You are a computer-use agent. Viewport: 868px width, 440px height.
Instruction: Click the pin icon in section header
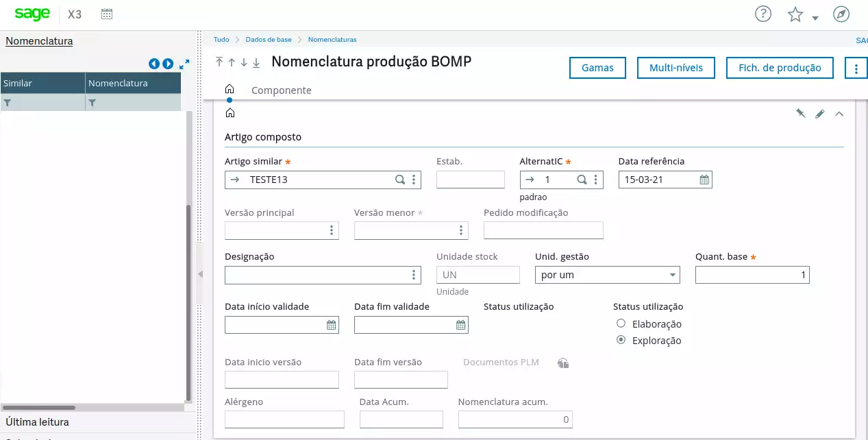pos(800,114)
